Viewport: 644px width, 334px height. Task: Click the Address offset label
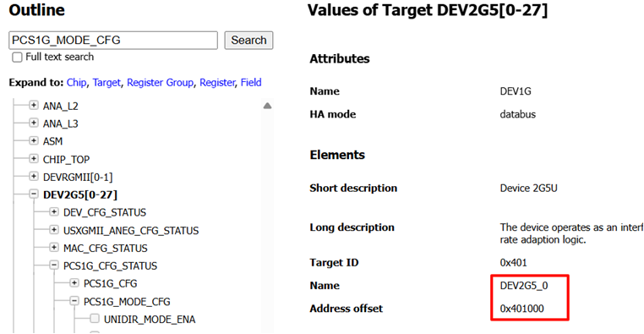pos(347,309)
